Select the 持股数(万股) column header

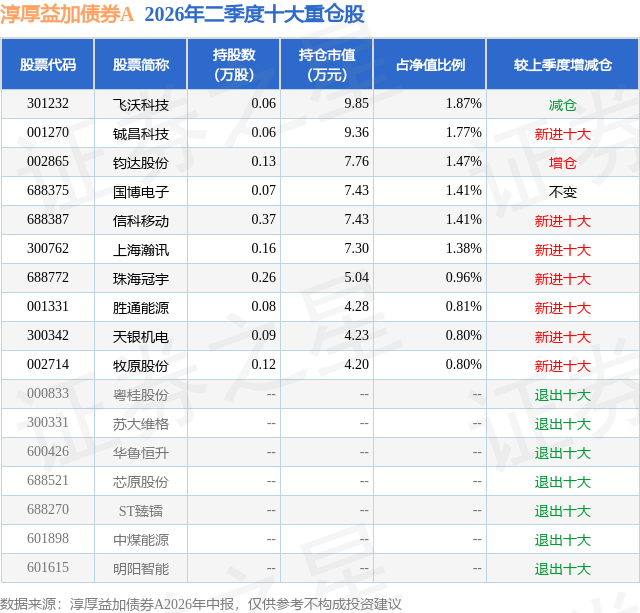click(234, 64)
